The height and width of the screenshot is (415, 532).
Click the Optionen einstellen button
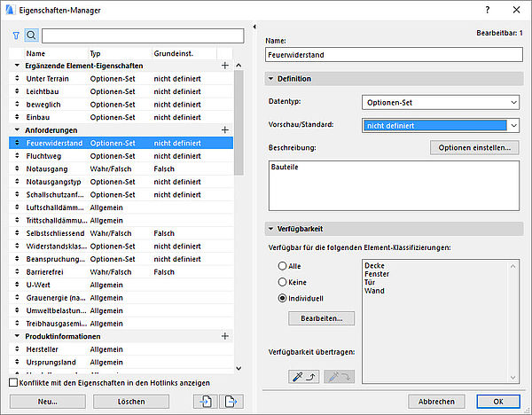coord(473,147)
